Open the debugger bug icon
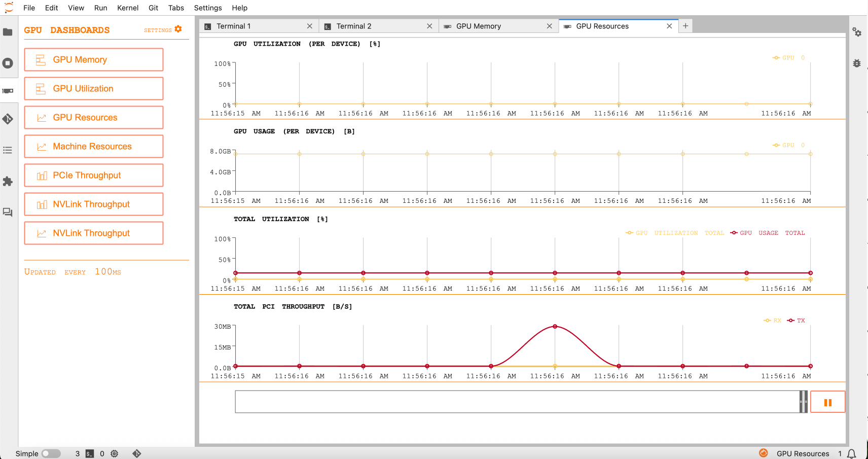868x459 pixels. [x=857, y=63]
